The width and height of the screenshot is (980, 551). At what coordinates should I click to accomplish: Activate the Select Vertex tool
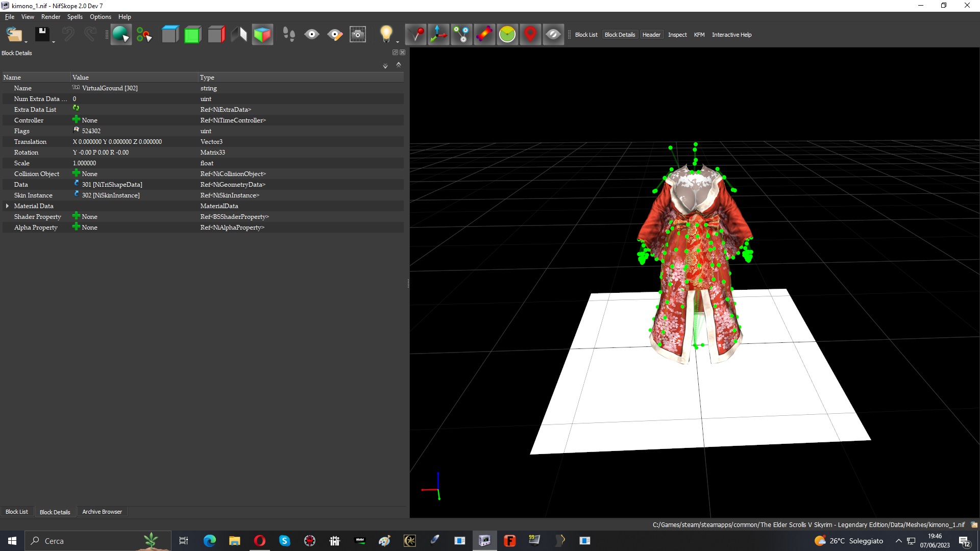tap(144, 35)
